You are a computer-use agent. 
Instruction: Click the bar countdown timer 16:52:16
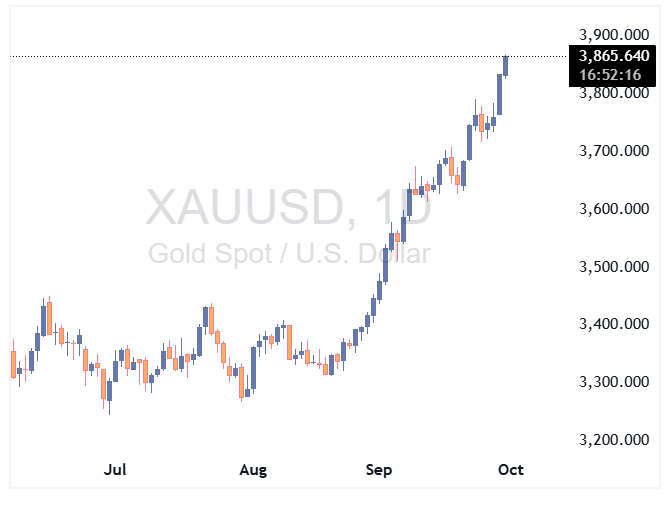coord(612,75)
